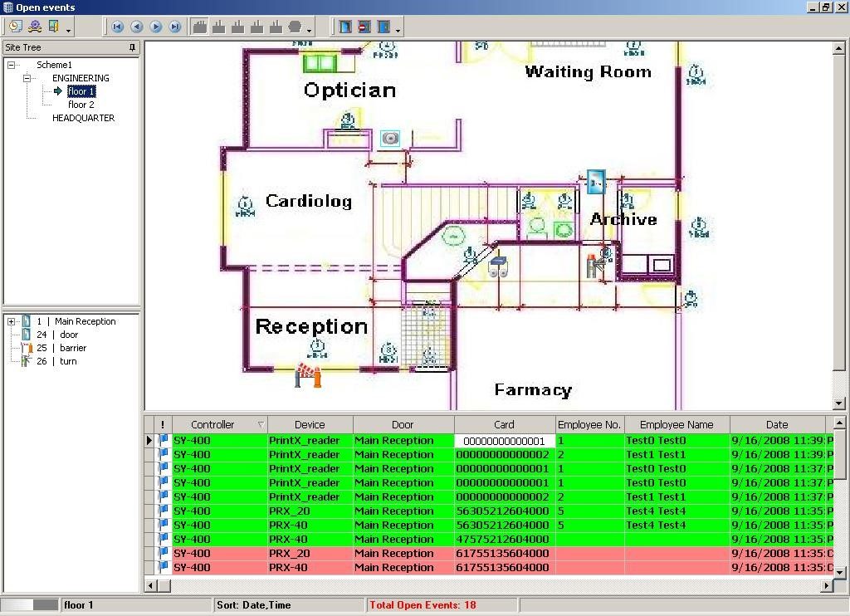Expand the Main Reception door node
This screenshot has height=616, width=850.
coord(12,321)
